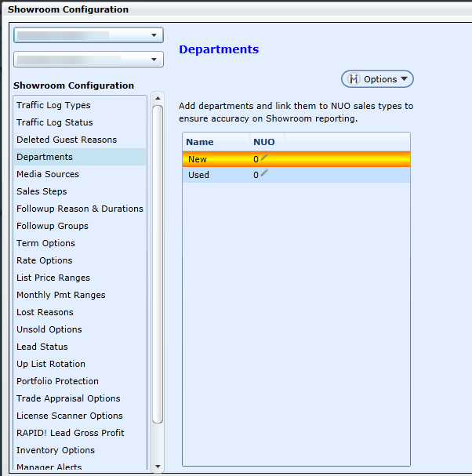Open Media Sources settings
The image size is (472, 476).
pos(48,174)
